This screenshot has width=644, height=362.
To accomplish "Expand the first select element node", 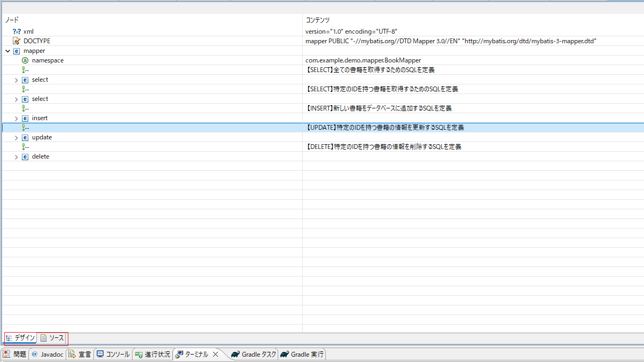I will [x=16, y=80].
